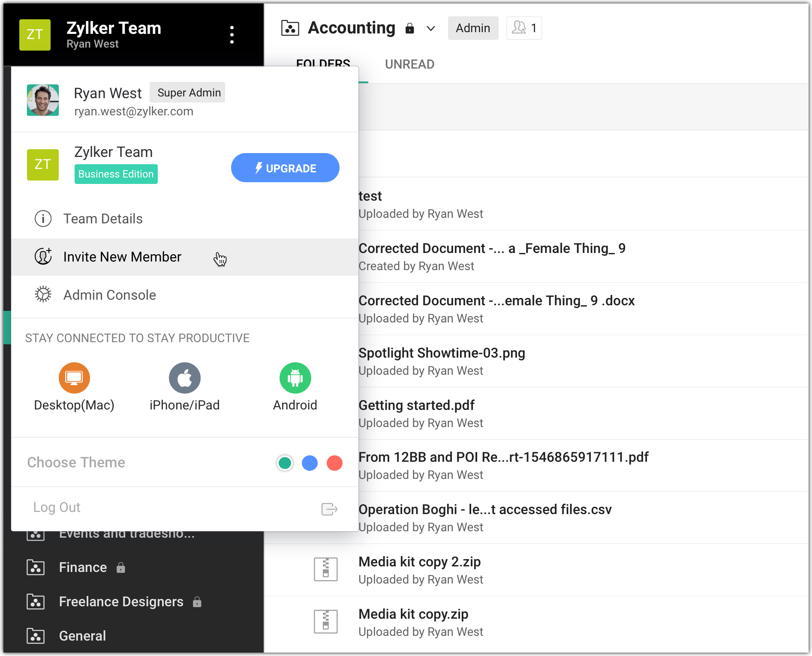Click the ryan.west@zylker.com email
Image resolution: width=812 pixels, height=656 pixels.
134,111
